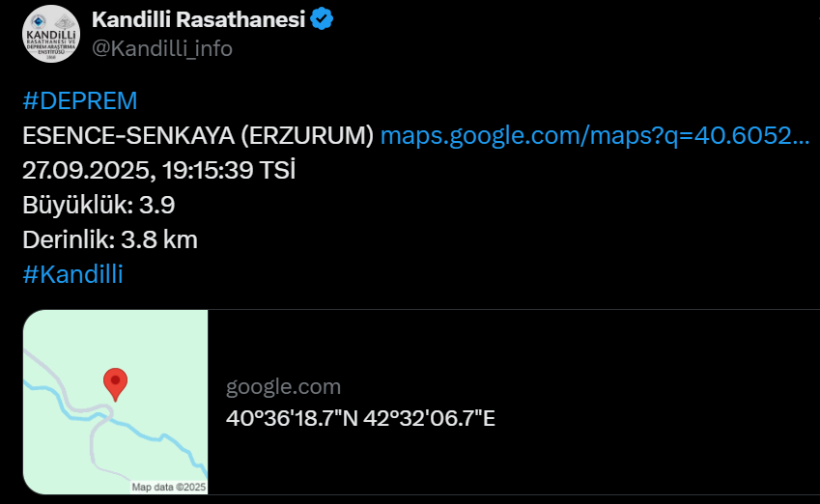Open the #DEPREM hashtag

tap(80, 101)
